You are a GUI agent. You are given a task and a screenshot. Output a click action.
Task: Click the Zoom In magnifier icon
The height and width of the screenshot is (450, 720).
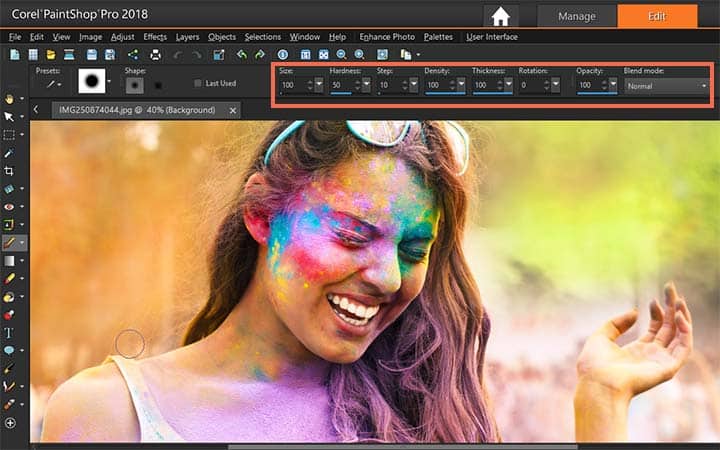pos(359,55)
